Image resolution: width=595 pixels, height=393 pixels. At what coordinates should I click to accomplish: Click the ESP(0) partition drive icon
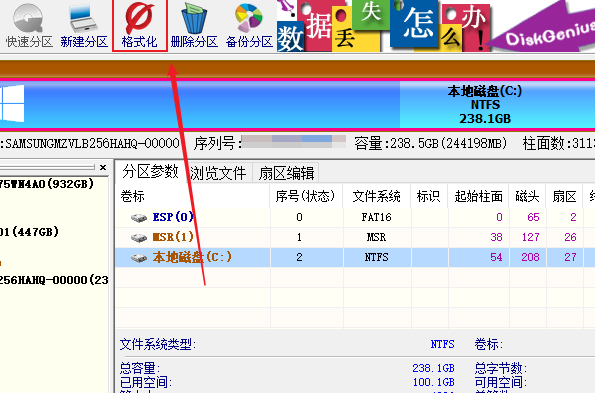[x=139, y=218]
